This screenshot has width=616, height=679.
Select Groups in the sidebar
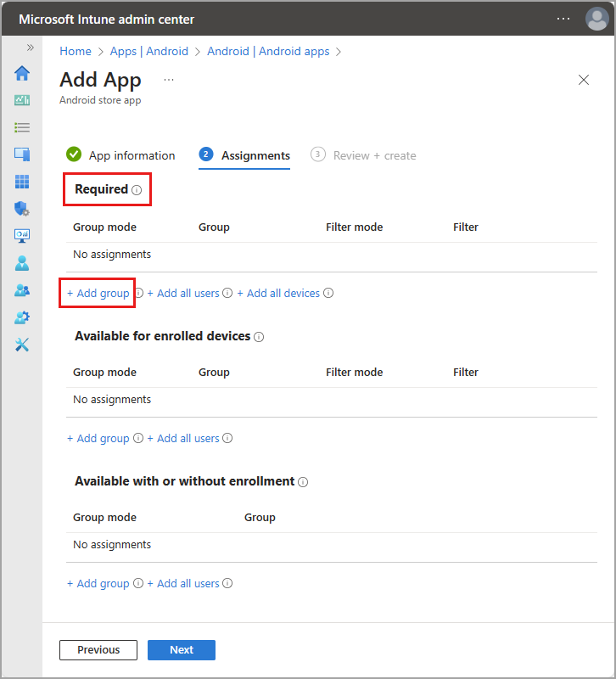pyautogui.click(x=22, y=290)
